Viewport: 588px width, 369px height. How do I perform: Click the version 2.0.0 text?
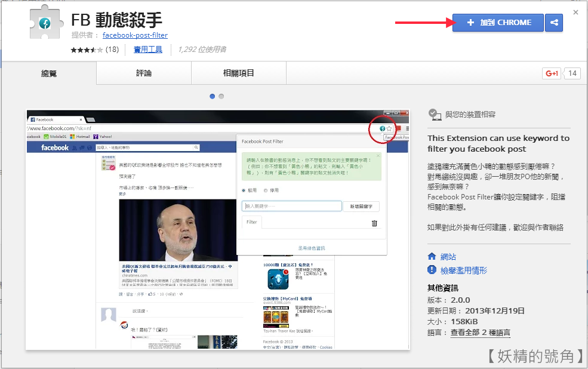pyautogui.click(x=460, y=300)
